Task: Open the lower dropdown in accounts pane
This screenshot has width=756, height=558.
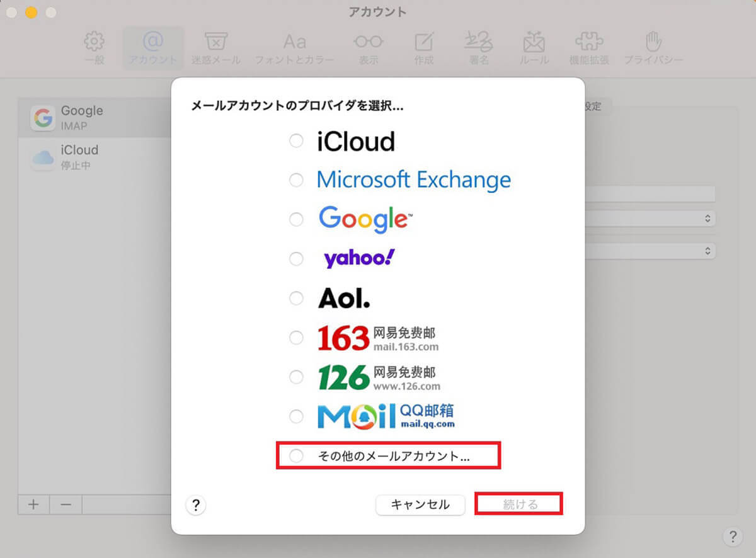Action: pyautogui.click(x=650, y=251)
